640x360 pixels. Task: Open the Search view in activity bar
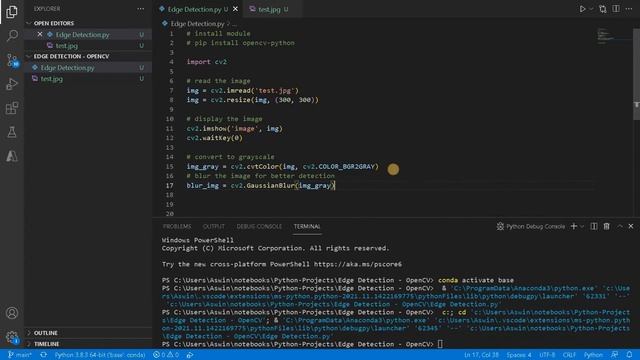[12, 36]
